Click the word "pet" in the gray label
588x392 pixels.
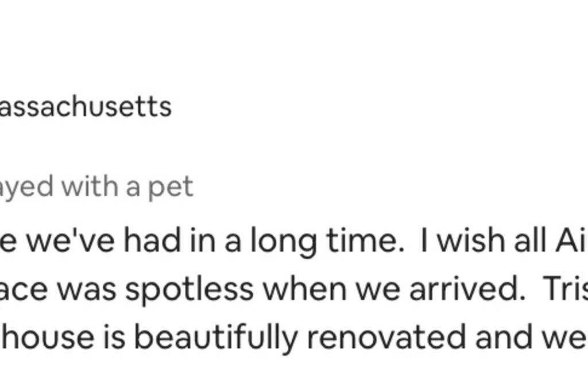pyautogui.click(x=171, y=188)
